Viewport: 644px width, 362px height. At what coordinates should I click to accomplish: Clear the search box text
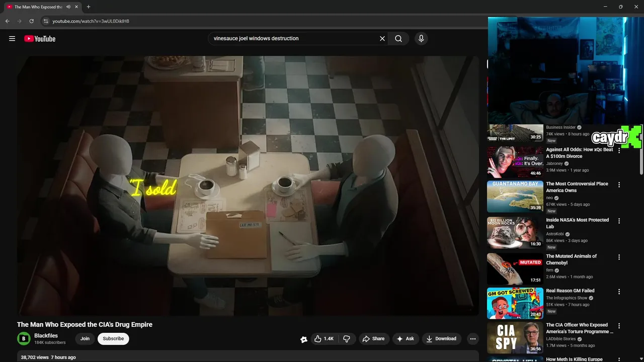382,39
